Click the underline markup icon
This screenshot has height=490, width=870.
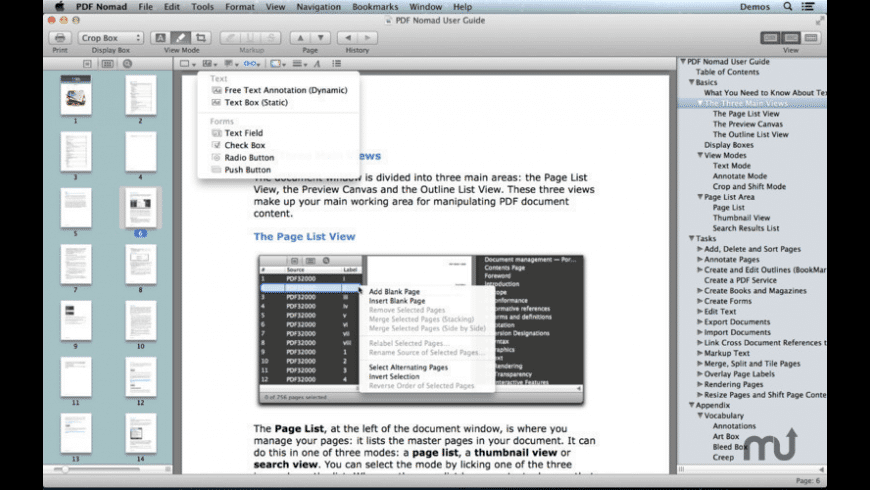click(250, 38)
